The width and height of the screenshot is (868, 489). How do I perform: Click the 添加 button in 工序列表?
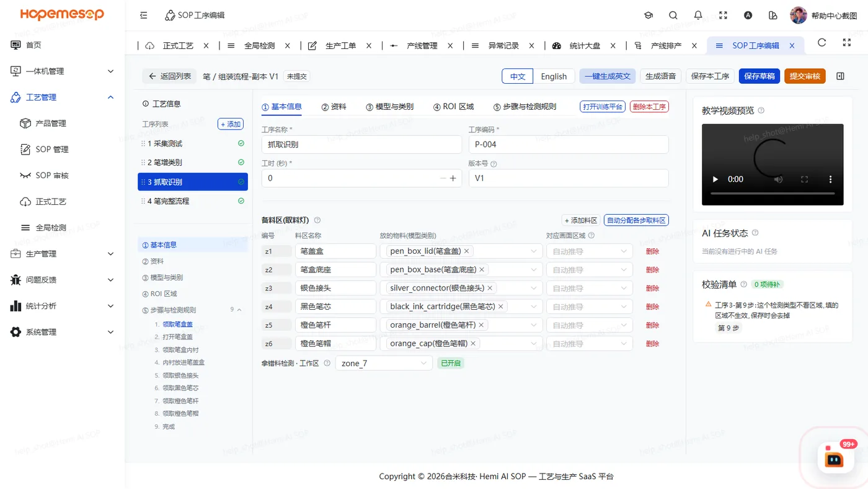(230, 124)
